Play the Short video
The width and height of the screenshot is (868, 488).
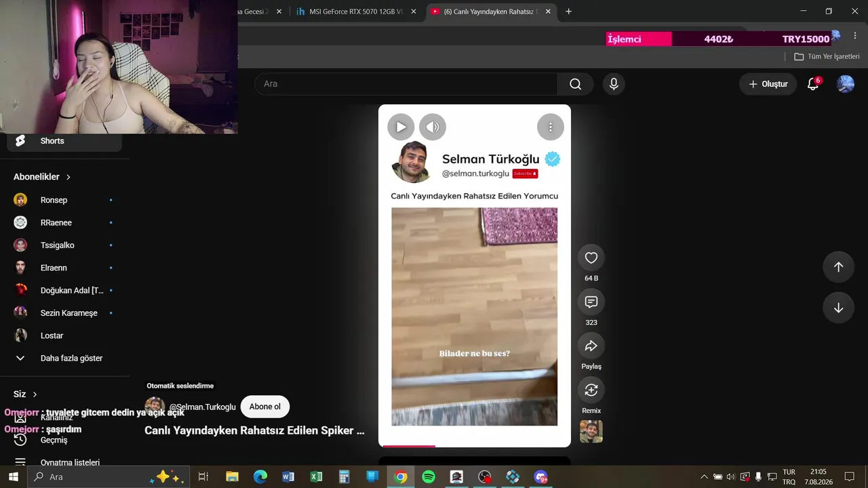click(x=401, y=127)
